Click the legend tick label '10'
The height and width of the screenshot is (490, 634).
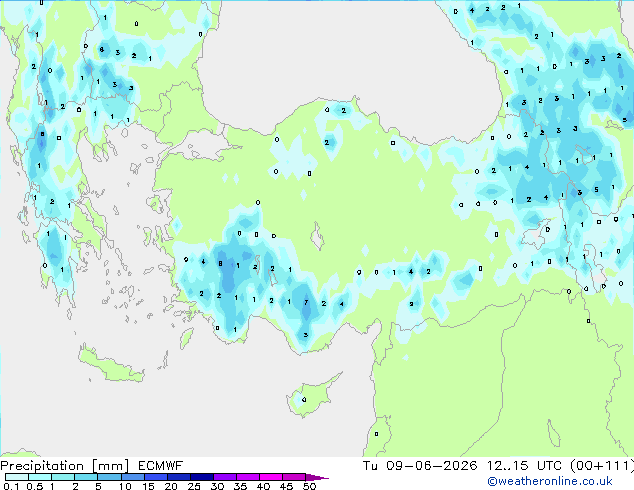click(x=125, y=486)
